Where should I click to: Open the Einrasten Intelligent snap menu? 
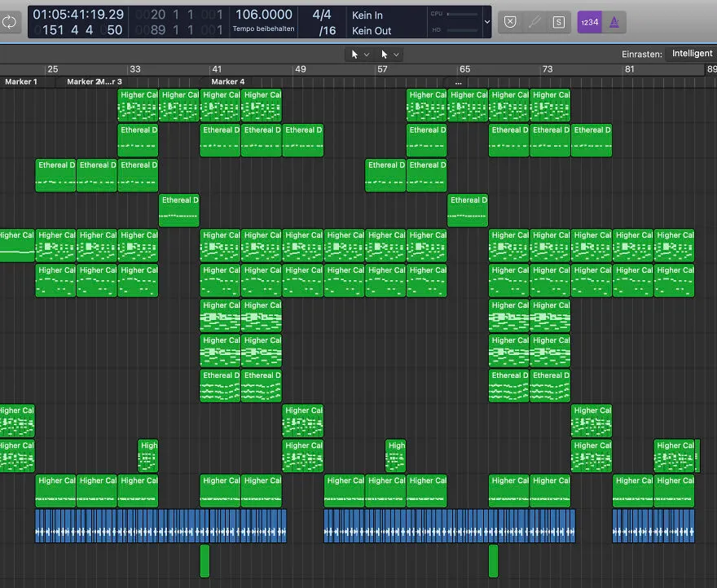(x=691, y=54)
